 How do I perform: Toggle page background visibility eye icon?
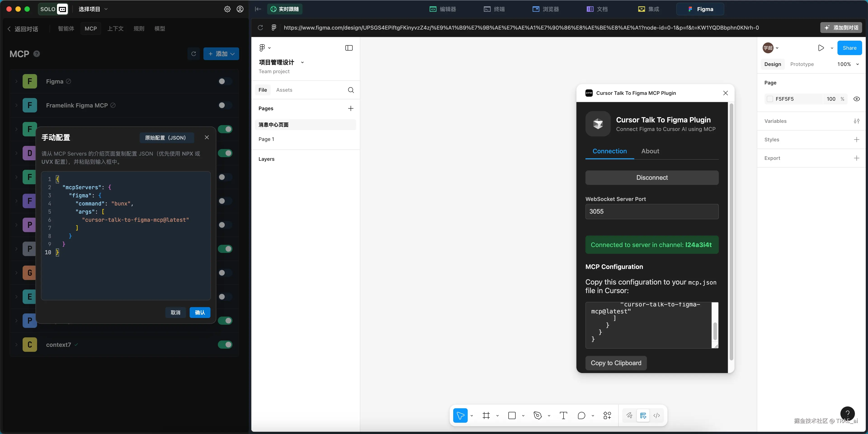pyautogui.click(x=856, y=99)
